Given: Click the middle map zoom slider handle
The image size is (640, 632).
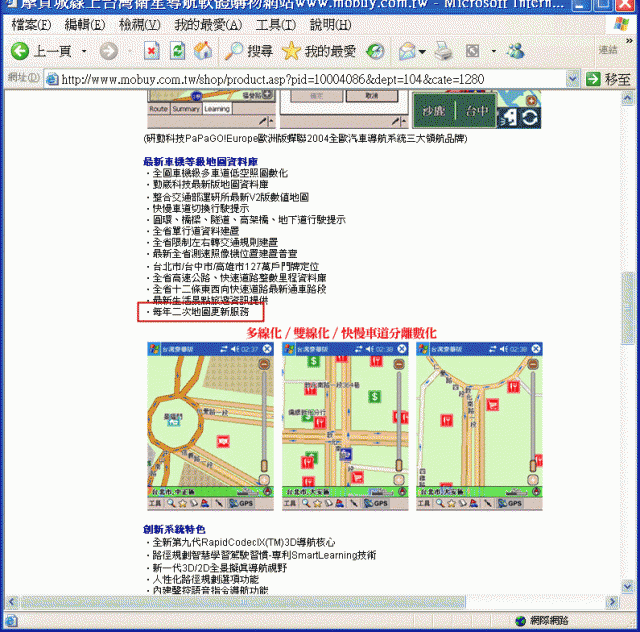Looking at the screenshot, I should (399, 465).
